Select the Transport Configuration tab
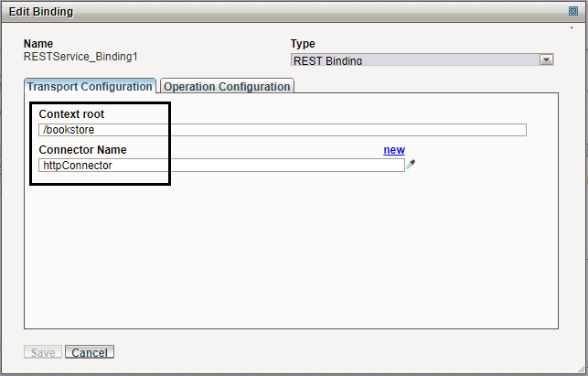The image size is (588, 376). (90, 86)
